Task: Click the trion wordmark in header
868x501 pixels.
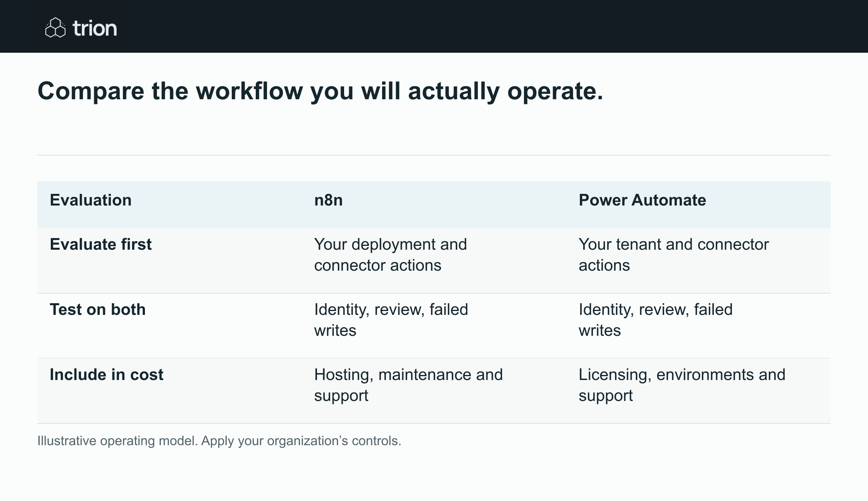Action: [x=95, y=28]
